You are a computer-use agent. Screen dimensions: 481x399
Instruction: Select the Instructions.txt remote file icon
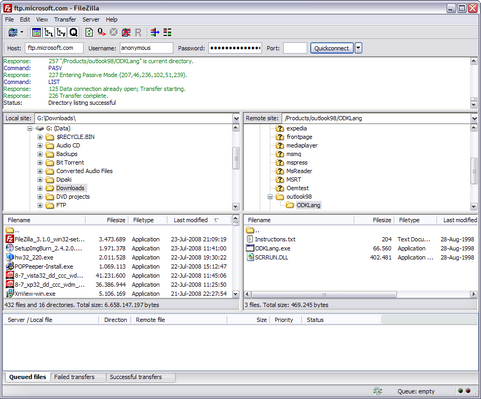(250, 239)
